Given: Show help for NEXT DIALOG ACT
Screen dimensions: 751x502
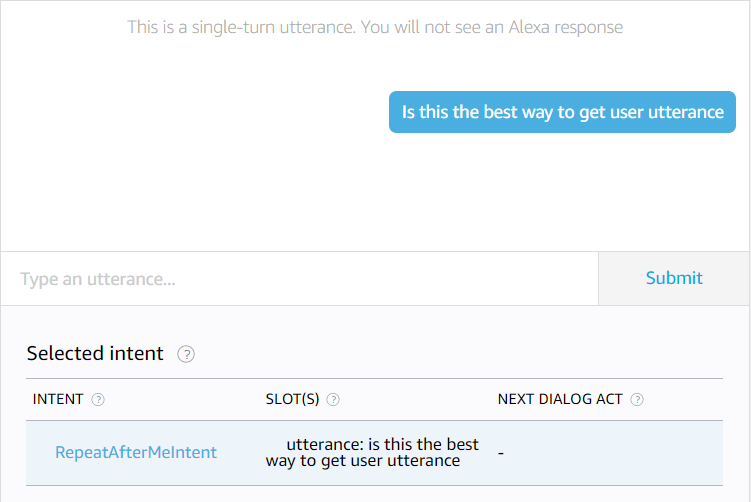Looking at the screenshot, I should click(x=637, y=399).
